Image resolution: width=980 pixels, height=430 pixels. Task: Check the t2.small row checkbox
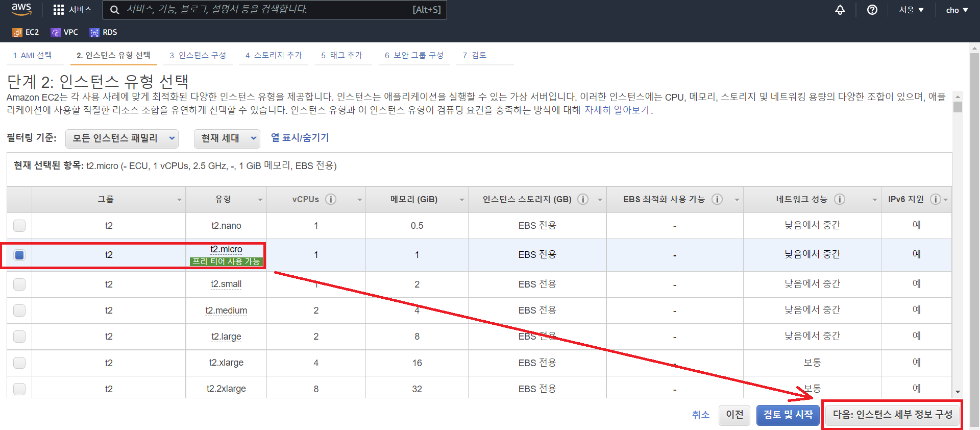click(x=19, y=284)
